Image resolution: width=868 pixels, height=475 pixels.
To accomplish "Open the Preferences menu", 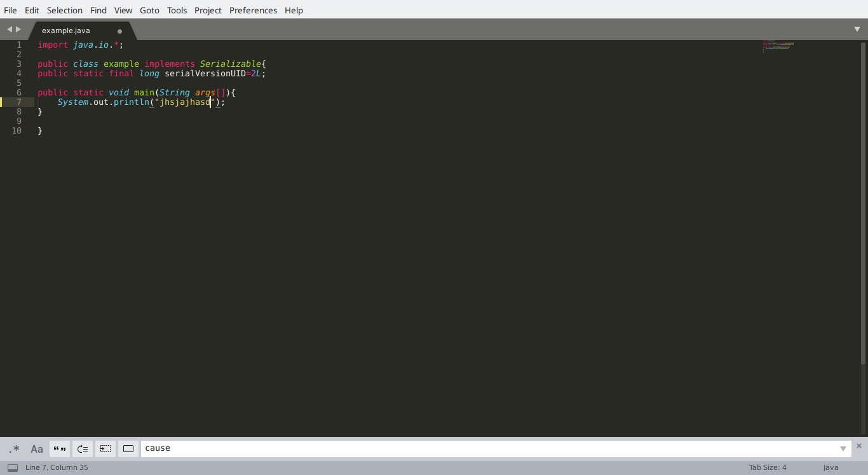I will [253, 10].
